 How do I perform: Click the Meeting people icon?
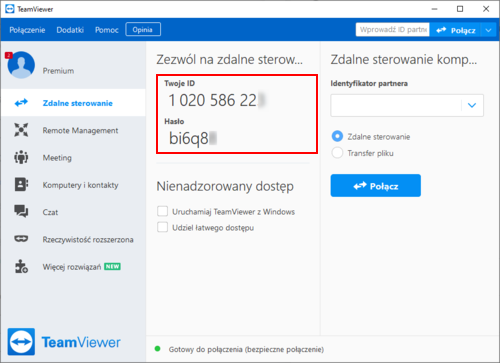click(x=21, y=157)
